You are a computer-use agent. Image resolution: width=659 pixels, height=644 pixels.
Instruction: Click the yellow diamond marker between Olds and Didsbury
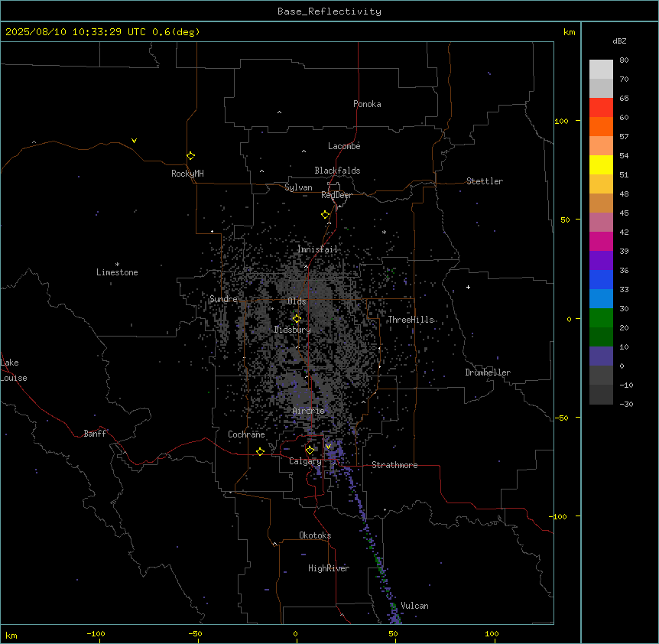click(x=297, y=319)
